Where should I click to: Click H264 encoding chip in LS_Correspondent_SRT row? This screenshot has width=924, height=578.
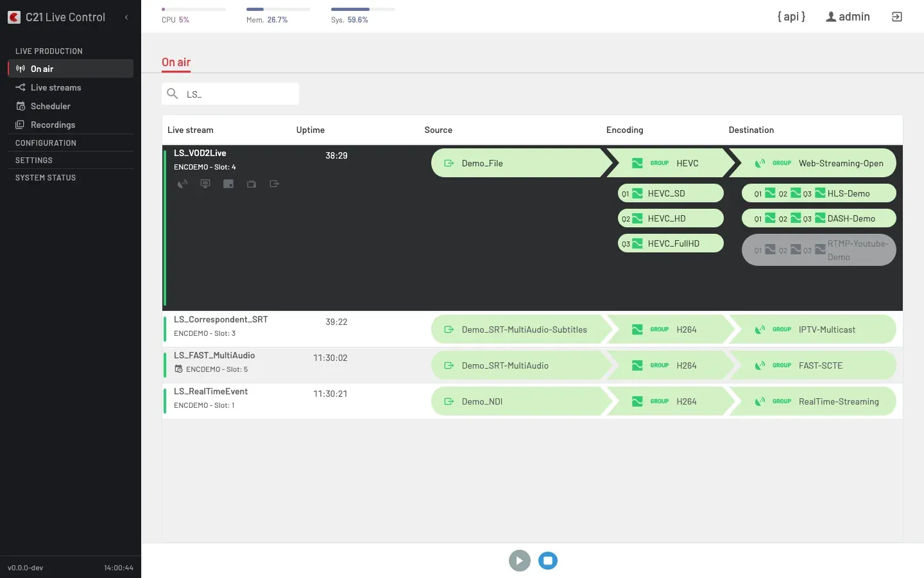[x=667, y=329]
